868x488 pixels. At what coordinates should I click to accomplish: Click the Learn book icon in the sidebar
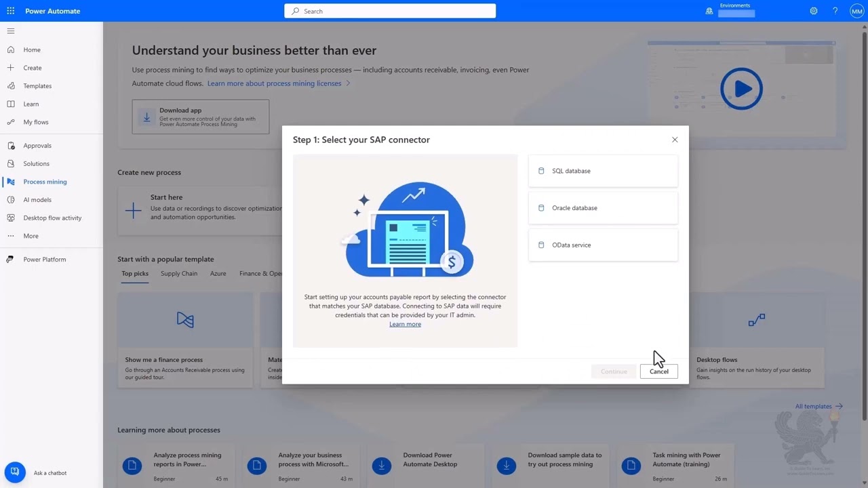click(10, 104)
